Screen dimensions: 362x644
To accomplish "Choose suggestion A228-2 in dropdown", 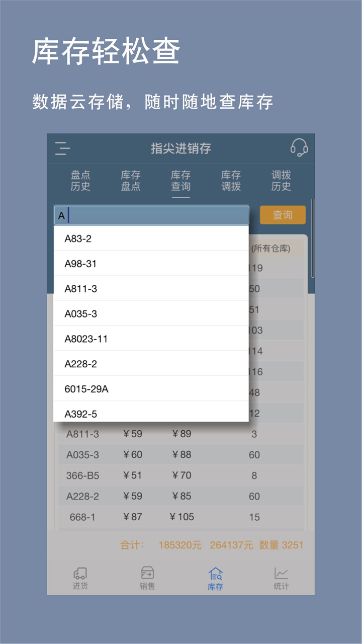I will 151,364.
